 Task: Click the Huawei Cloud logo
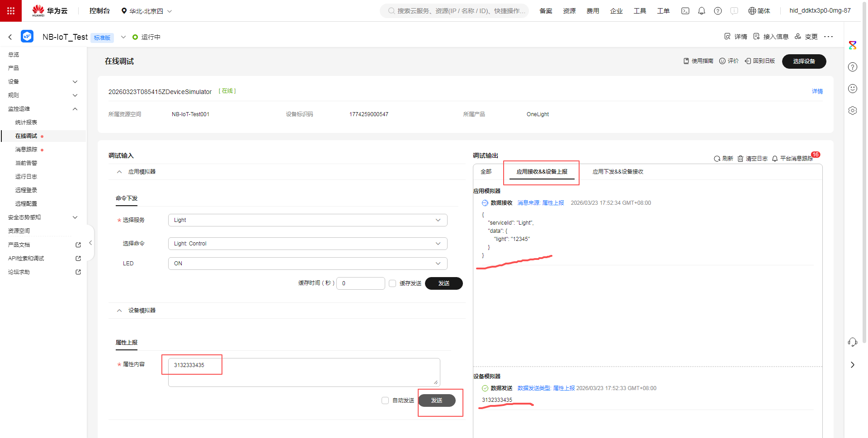(50, 11)
